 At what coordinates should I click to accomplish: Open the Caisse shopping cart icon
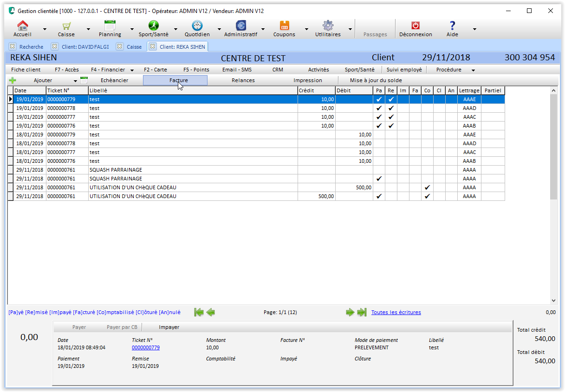tap(66, 26)
